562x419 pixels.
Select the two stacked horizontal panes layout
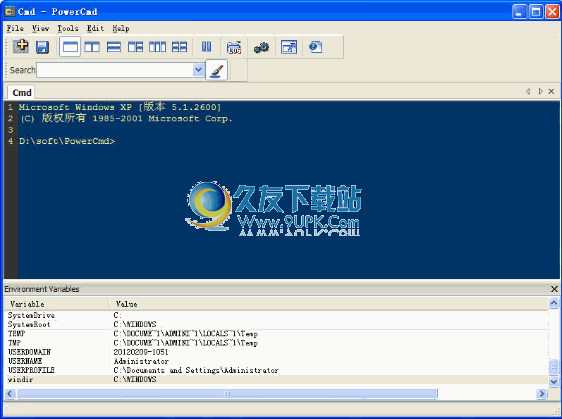[x=114, y=47]
